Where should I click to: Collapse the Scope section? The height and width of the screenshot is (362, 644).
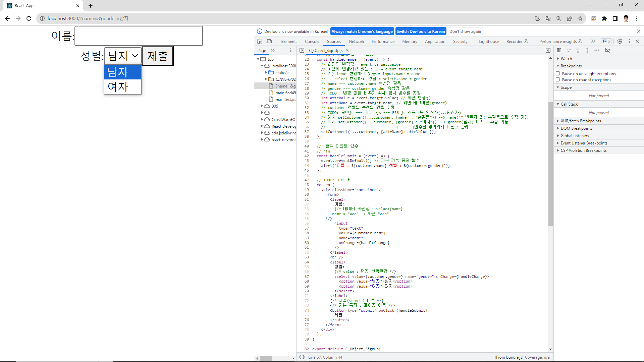click(x=599, y=87)
